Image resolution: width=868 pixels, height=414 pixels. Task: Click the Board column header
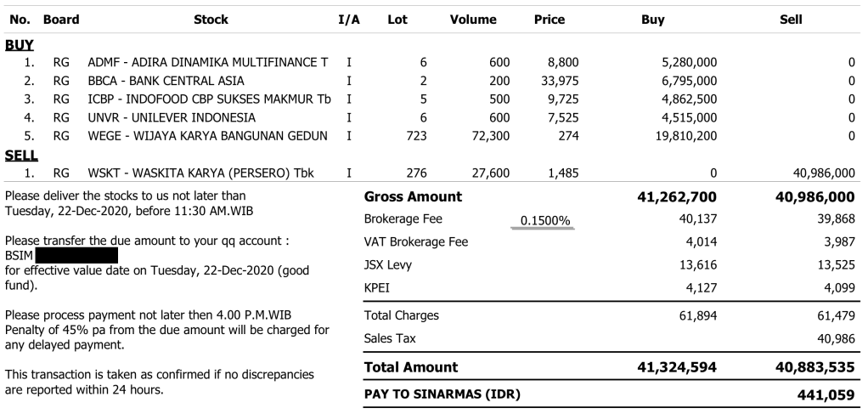click(61, 20)
